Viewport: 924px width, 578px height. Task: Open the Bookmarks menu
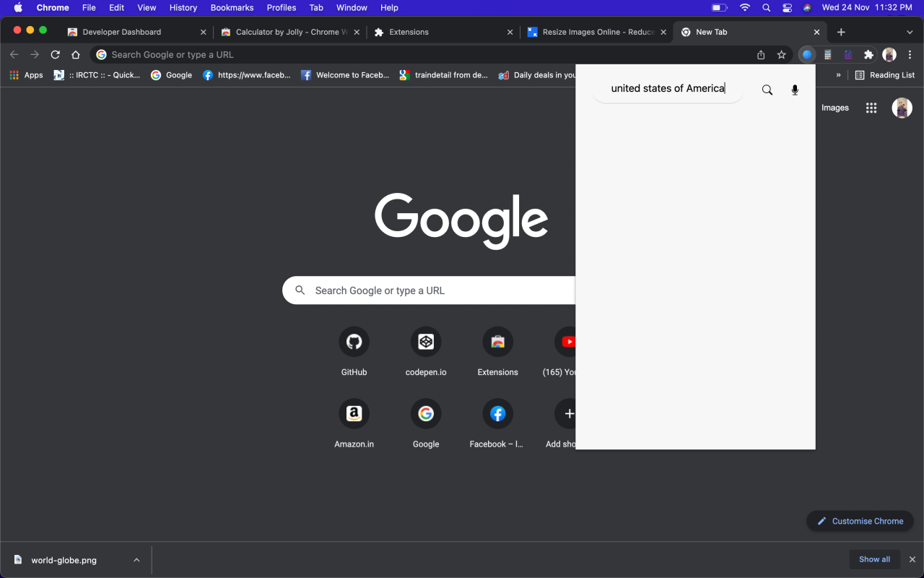232,7
